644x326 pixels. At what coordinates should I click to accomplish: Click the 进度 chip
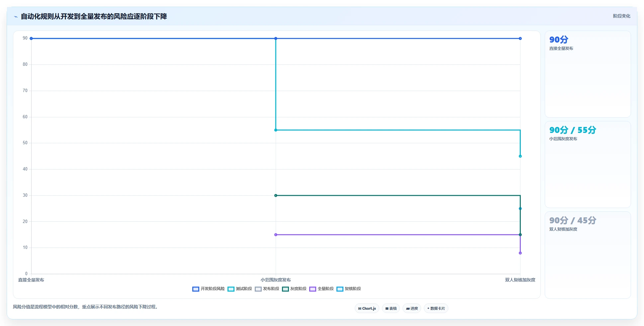point(412,308)
